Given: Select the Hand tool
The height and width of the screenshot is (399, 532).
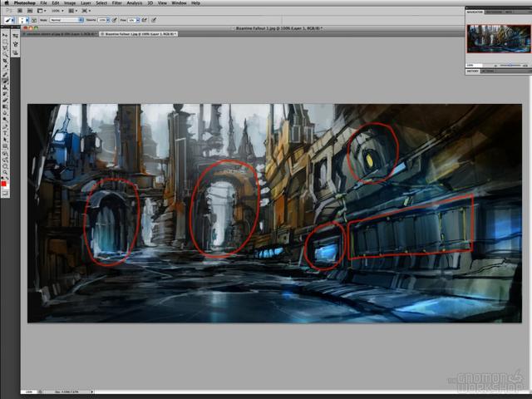Looking at the screenshot, I should [5, 165].
